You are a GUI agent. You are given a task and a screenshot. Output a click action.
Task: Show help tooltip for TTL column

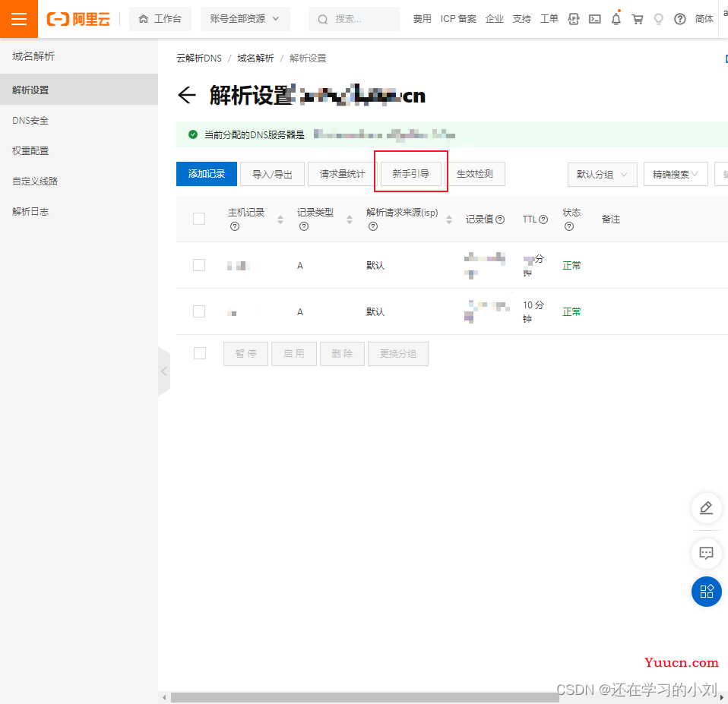coord(543,219)
